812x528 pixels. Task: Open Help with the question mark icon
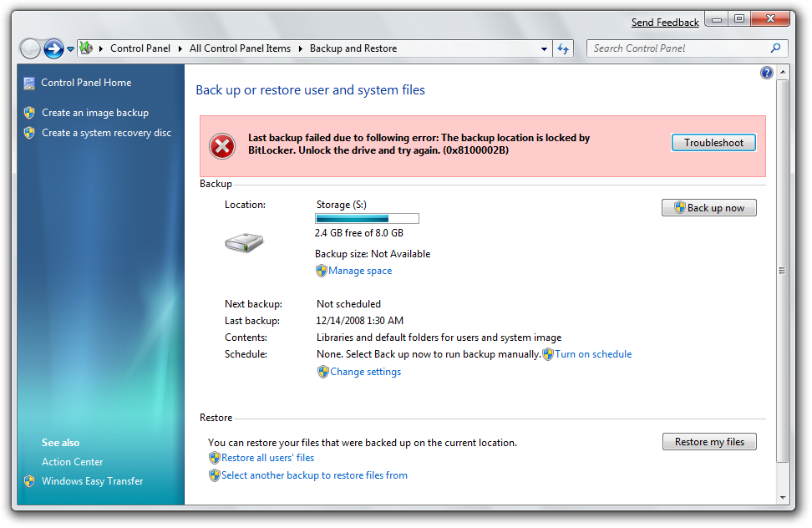point(766,73)
